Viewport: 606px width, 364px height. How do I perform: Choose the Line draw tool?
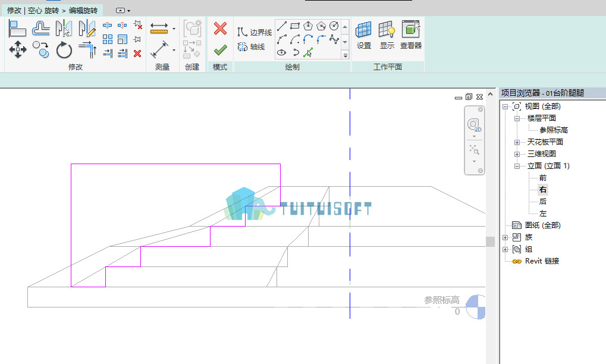tap(282, 26)
